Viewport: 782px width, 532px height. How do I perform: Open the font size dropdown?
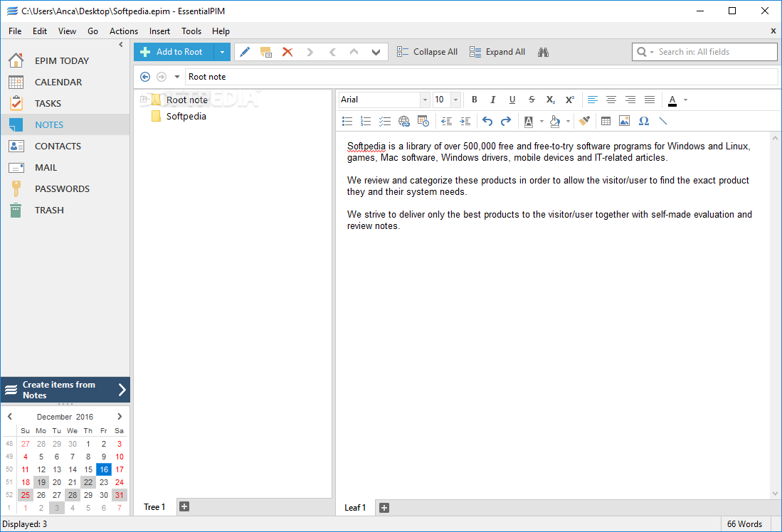pos(455,100)
